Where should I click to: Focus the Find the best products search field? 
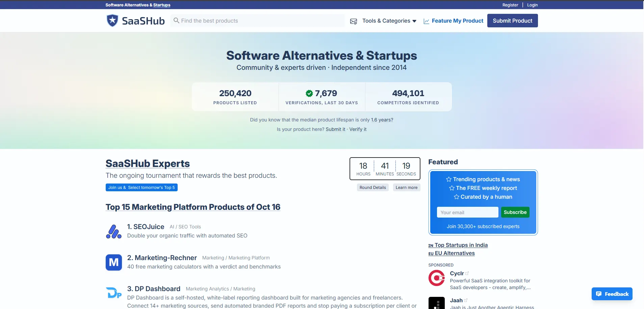click(257, 21)
